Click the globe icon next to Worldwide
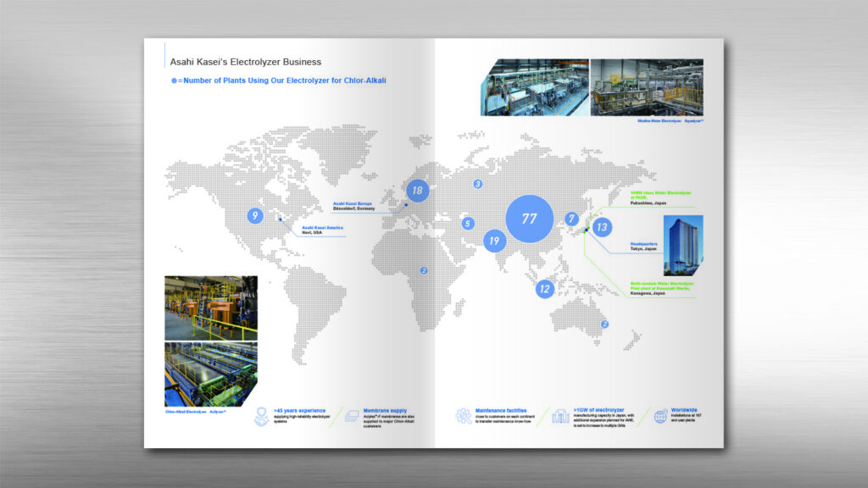The width and height of the screenshot is (868, 488). coord(659,416)
